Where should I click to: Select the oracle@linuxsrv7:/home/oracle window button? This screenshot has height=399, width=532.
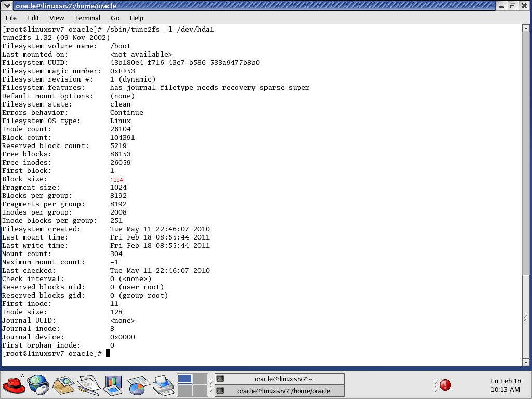click(279, 390)
